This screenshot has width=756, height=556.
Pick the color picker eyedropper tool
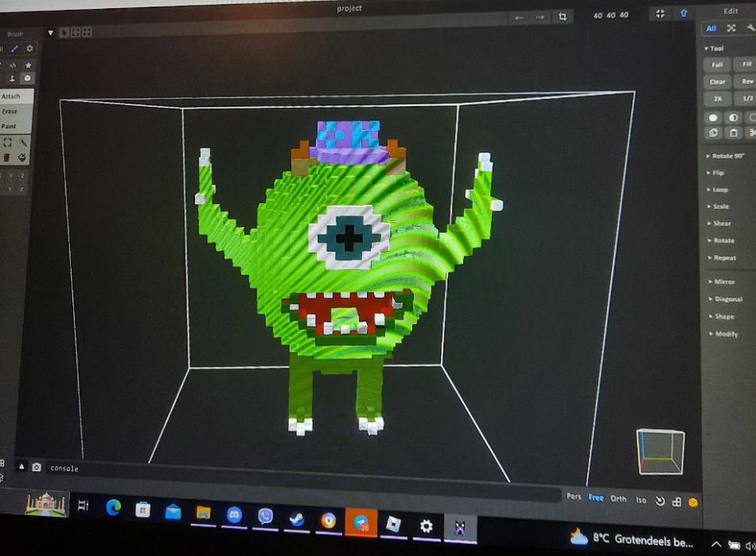pos(23,142)
